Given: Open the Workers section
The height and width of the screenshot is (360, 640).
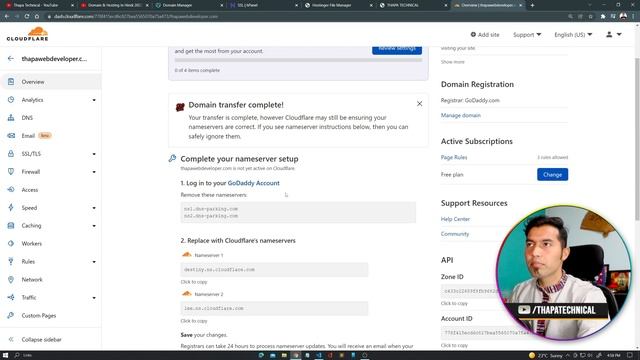Looking at the screenshot, I should coord(31,244).
